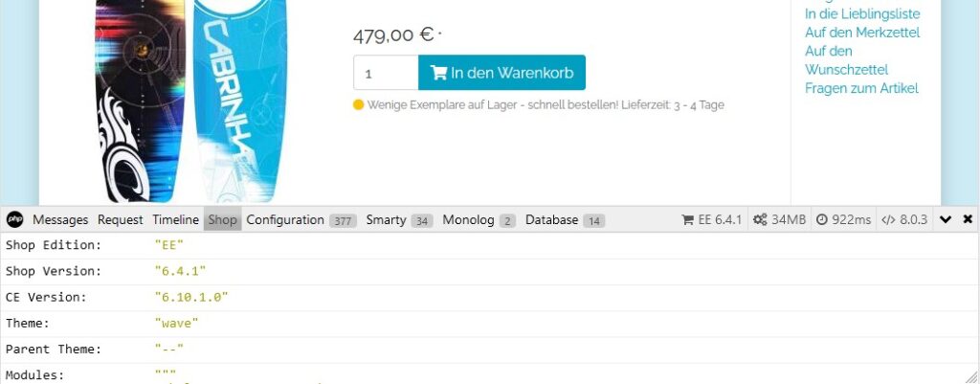Viewport: 980px width, 384px height.
Task: Click the Shop Version label
Action: coord(54,271)
